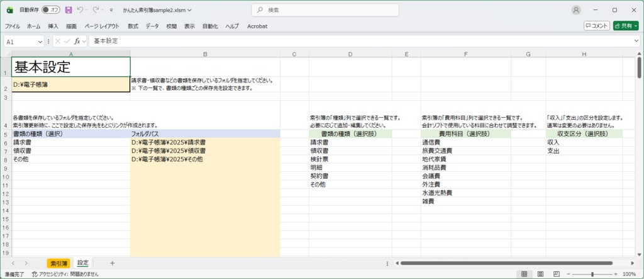Open the Customize Quick Access Toolbar arrow
Screen dimensions: 644x279
pos(111,10)
